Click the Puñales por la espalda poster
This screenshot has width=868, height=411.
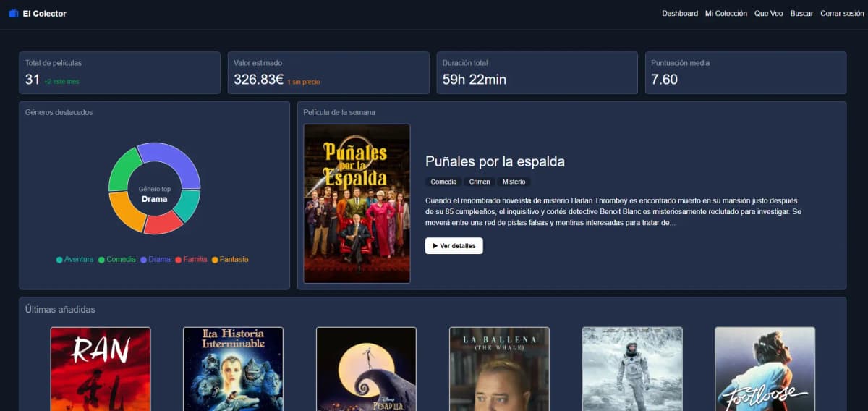pos(357,203)
